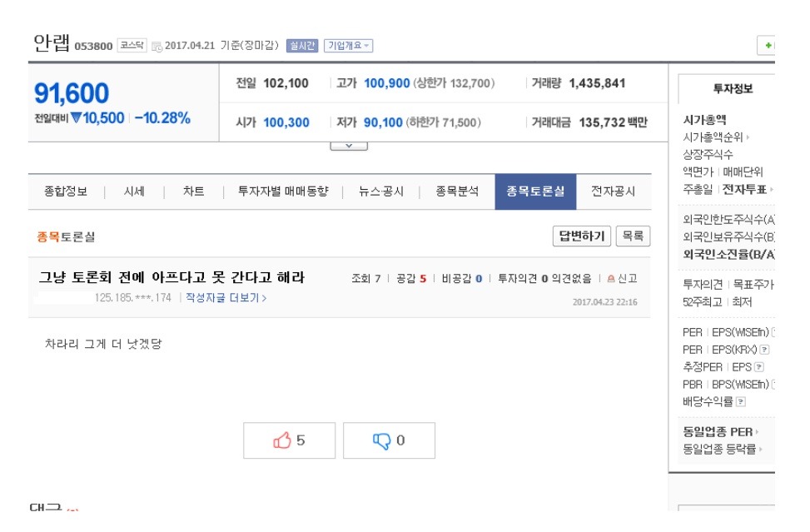This screenshot has height=532, width=810.
Task: Click the help icon next to EPS(KRX)
Action: click(x=764, y=350)
